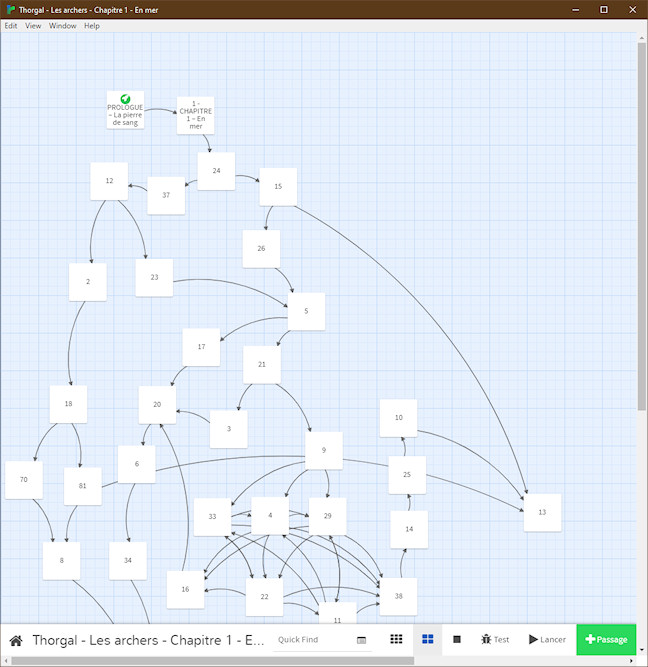Viewport: 648px width, 667px height.
Task: Open the story name menu
Action: pyautogui.click(x=148, y=640)
